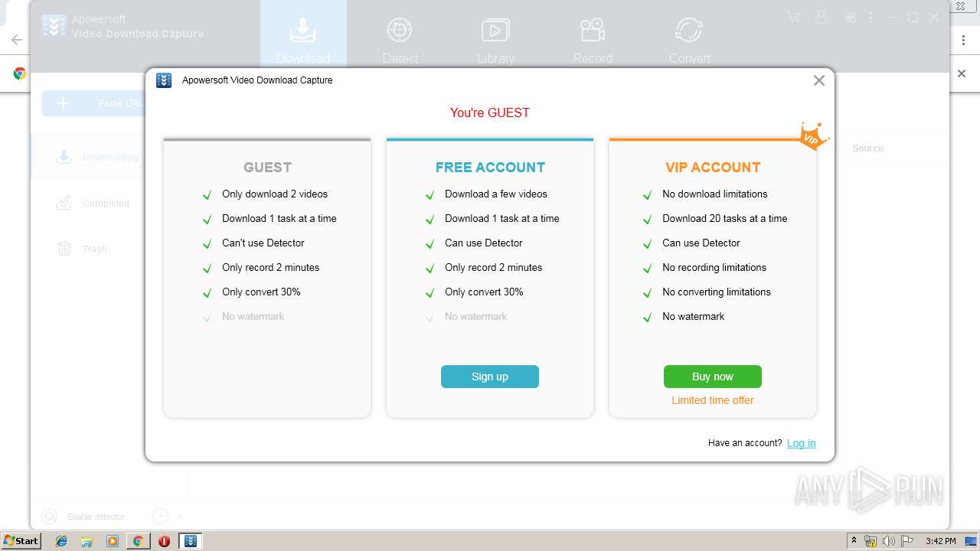The height and width of the screenshot is (551, 980).
Task: Click the shopping cart icon in the title bar
Action: 792,17
